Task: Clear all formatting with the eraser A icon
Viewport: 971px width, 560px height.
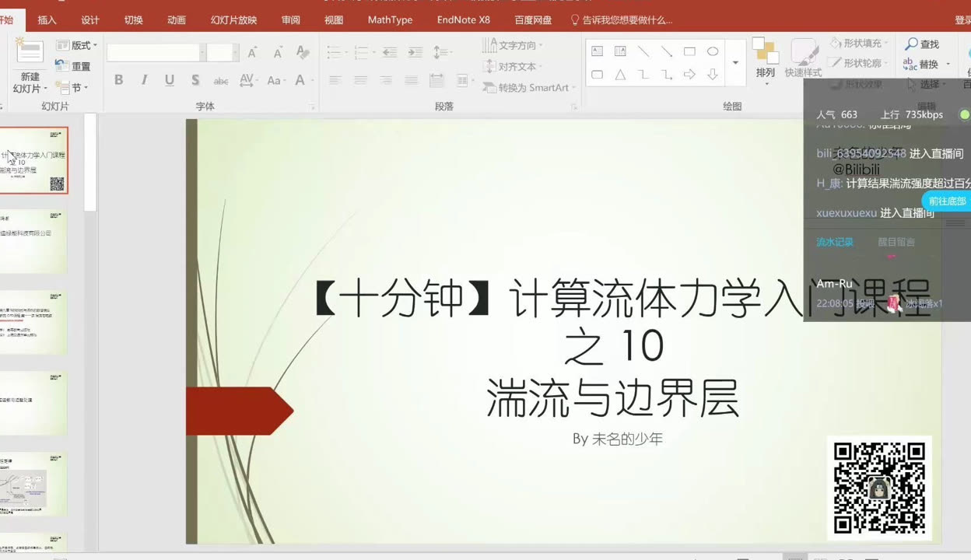Action: pyautogui.click(x=303, y=53)
